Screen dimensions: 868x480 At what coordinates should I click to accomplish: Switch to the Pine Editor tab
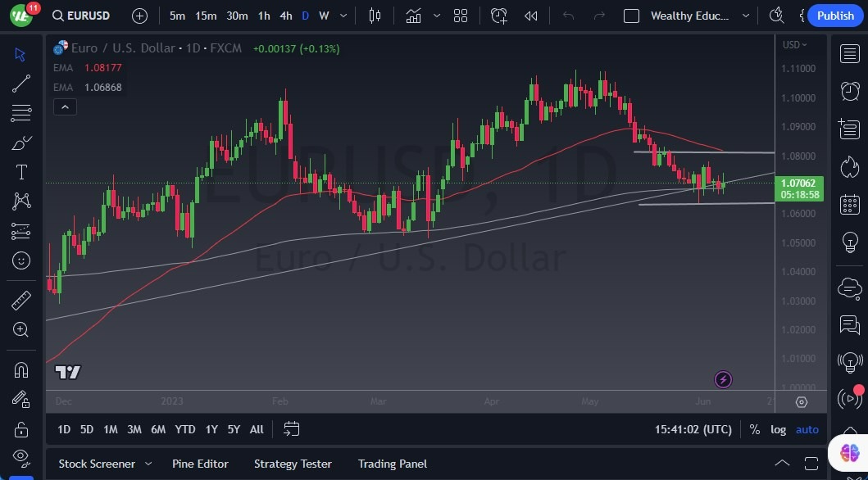click(x=200, y=464)
